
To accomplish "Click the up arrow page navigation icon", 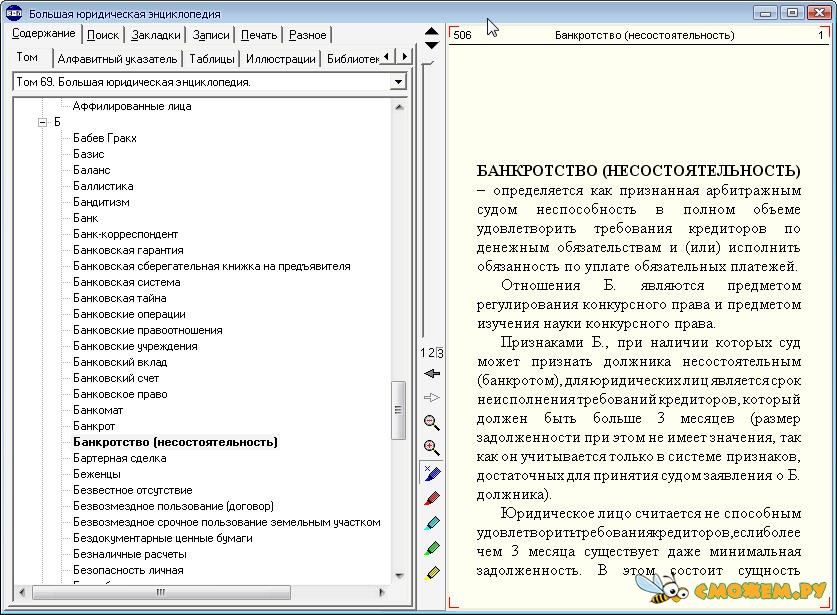I will (432, 31).
